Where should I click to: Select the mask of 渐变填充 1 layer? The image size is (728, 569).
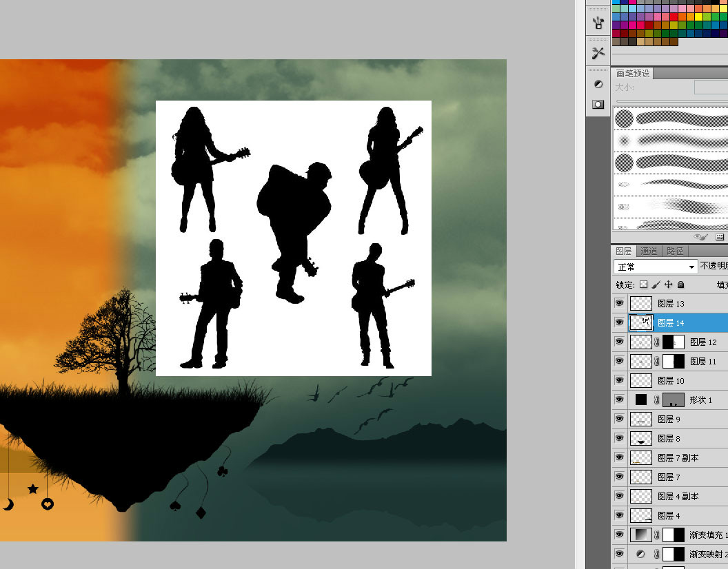(674, 535)
